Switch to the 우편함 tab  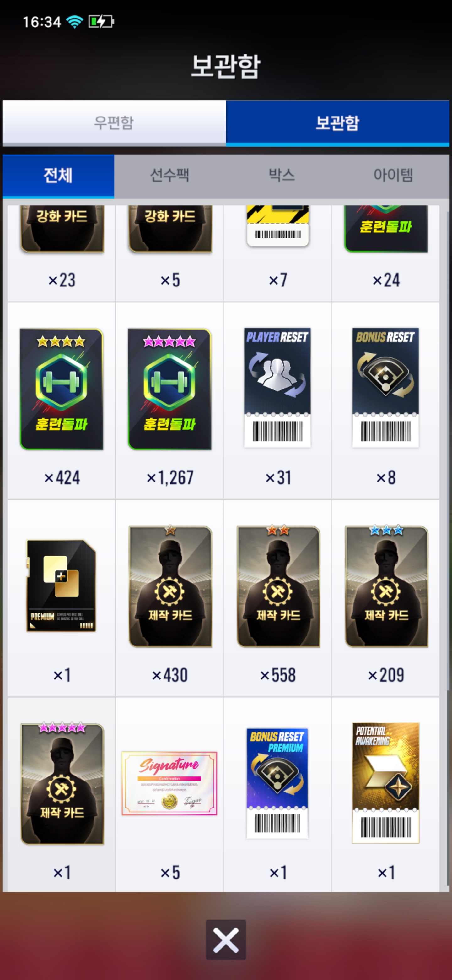[x=114, y=123]
